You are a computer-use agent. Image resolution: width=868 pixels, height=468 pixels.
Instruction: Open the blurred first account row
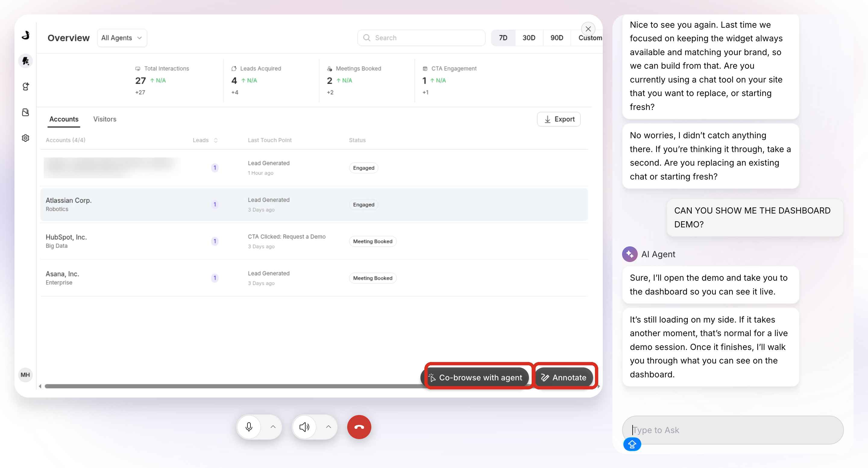[x=314, y=168]
